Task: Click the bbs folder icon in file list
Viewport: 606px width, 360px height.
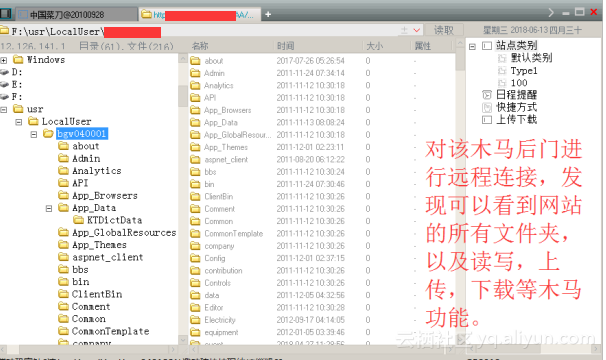Action: (195, 172)
